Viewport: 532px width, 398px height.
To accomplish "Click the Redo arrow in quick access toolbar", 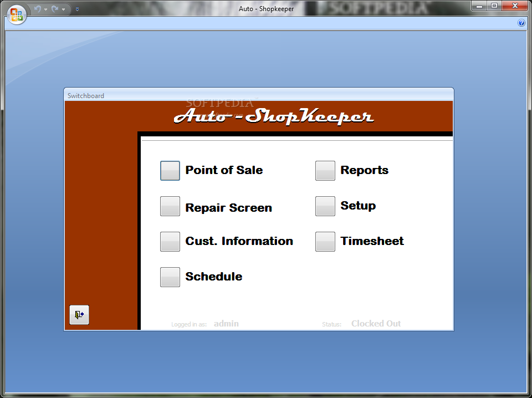I will (55, 9).
